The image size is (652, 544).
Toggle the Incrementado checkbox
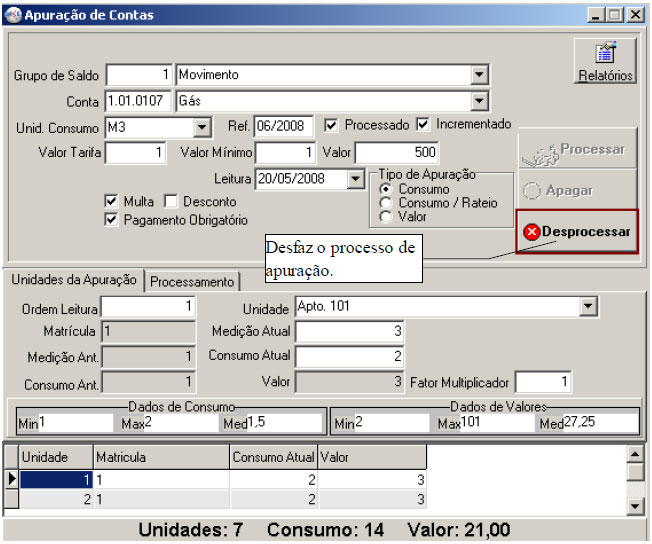click(x=422, y=124)
